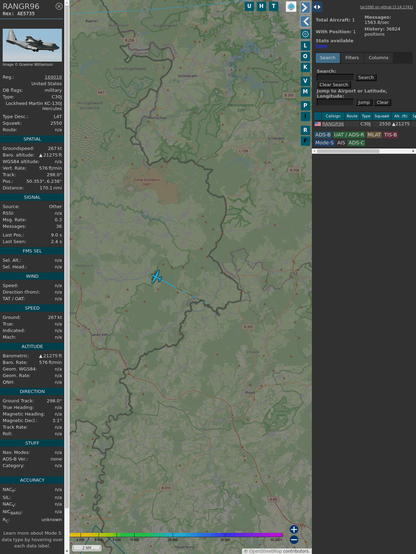Screen dimensions: 416x554
Task: Open the map layer selector icon
Action: pyautogui.click(x=291, y=6)
